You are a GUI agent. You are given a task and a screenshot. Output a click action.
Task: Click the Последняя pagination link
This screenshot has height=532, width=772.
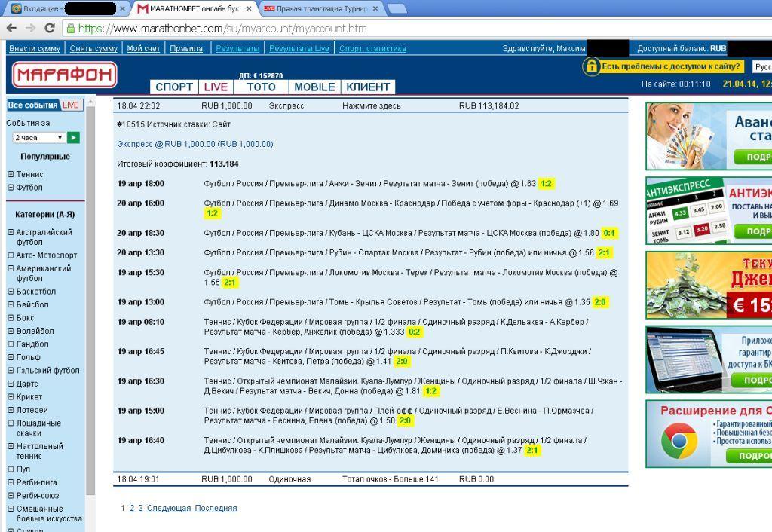(216, 508)
